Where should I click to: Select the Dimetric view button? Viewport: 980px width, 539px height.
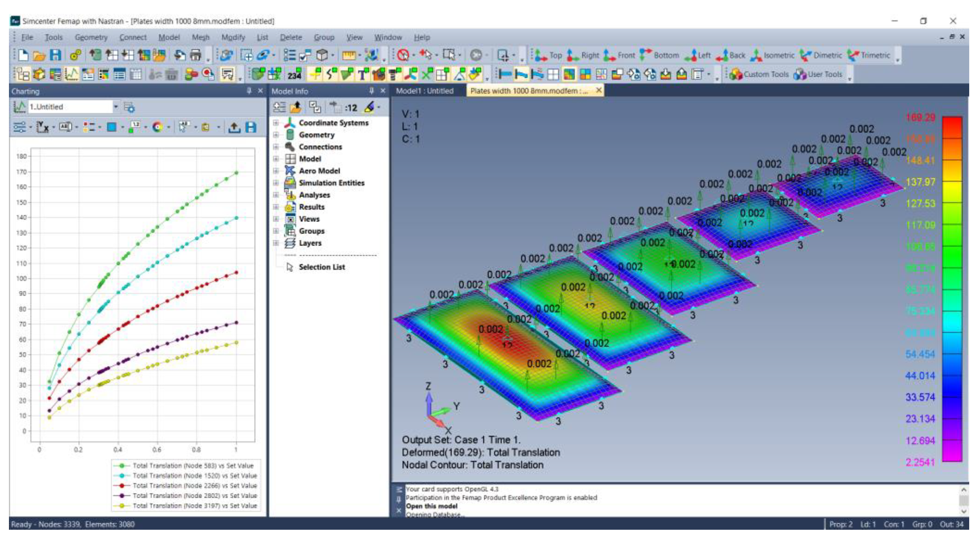click(x=821, y=55)
